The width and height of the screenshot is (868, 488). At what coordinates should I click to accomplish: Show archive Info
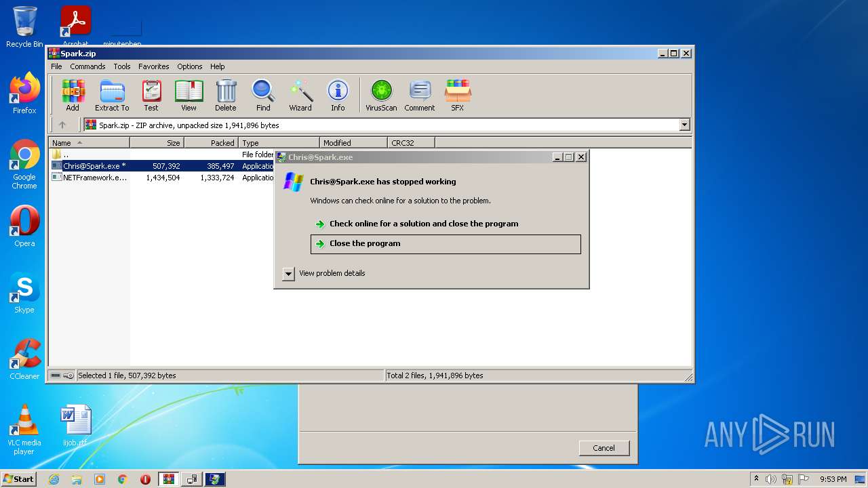pos(338,95)
